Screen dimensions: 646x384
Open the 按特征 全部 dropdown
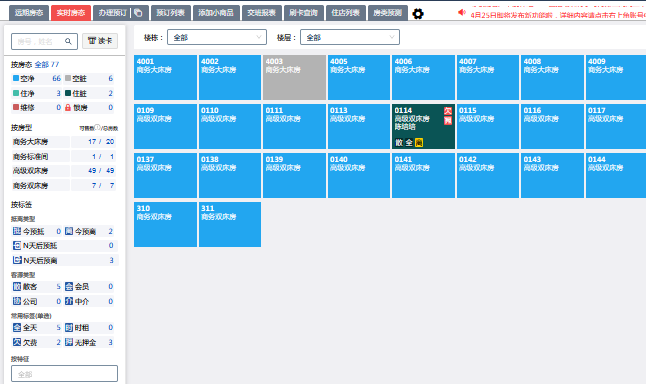(x=64, y=374)
